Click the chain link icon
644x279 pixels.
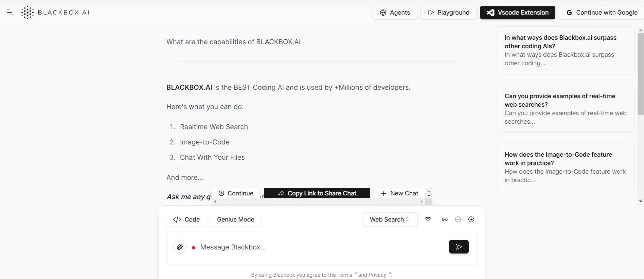(445, 219)
